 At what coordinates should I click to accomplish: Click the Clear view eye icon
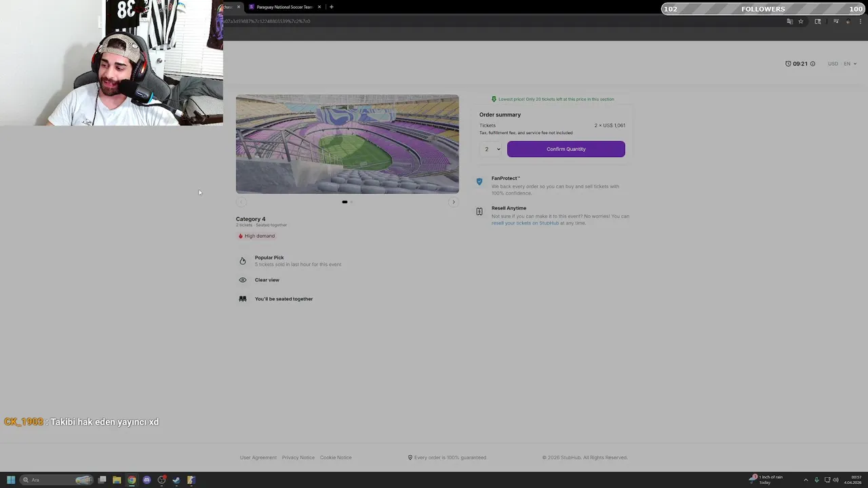243,280
